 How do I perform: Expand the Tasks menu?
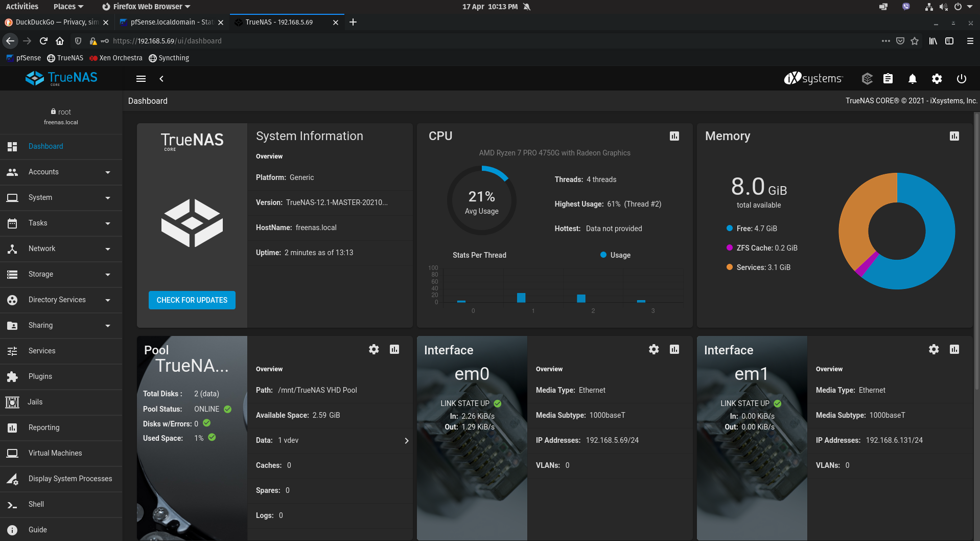(x=61, y=223)
